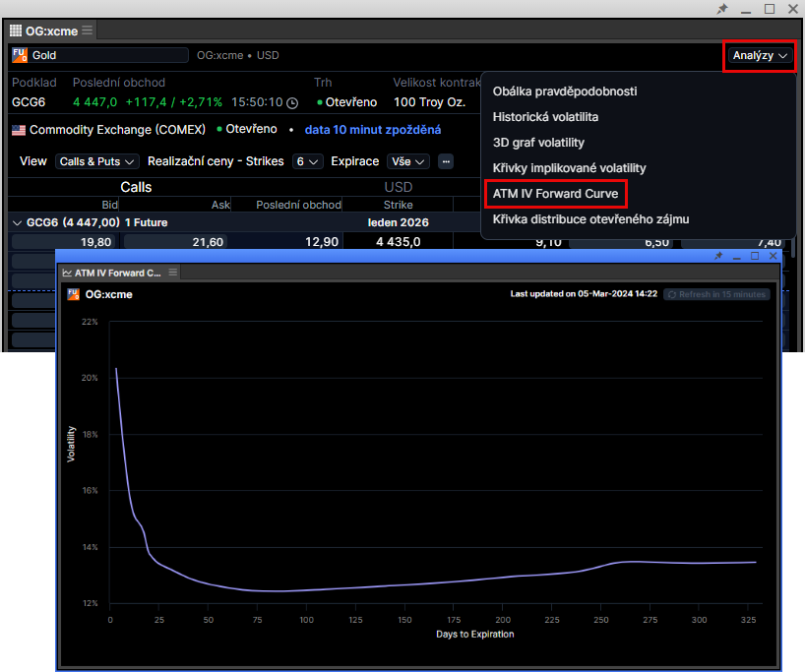The height and width of the screenshot is (672, 805).
Task: Open the ATM IV Forward Curve tab menu
Action: point(173,273)
